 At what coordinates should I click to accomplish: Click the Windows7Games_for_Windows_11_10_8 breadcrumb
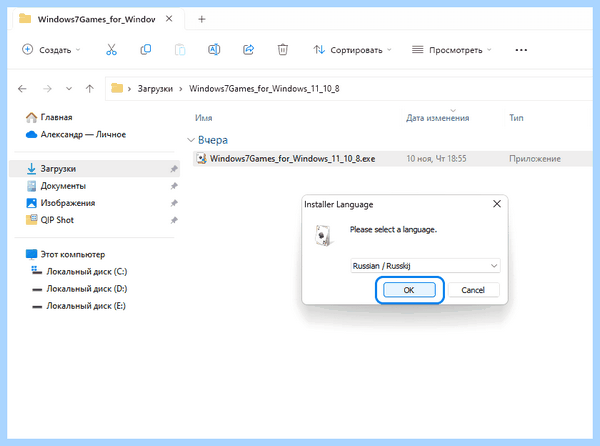click(264, 89)
